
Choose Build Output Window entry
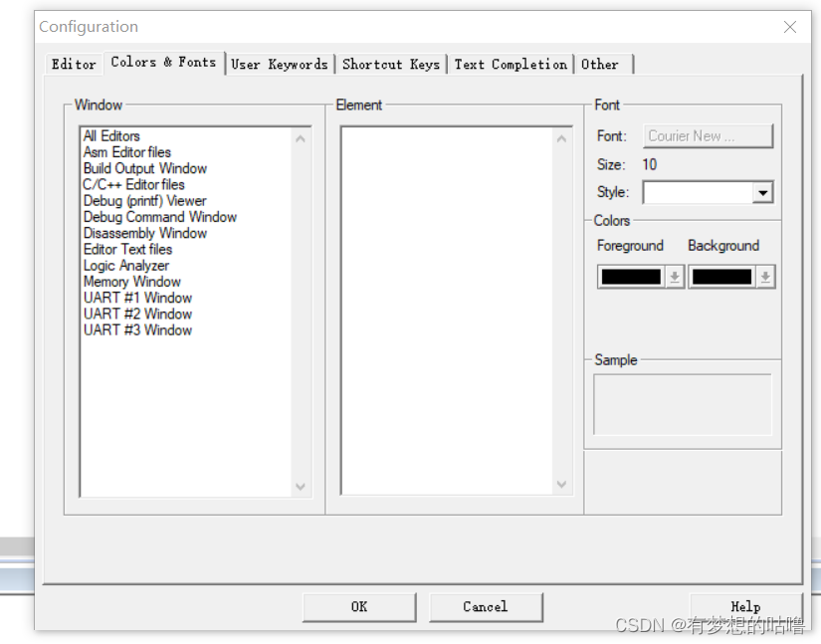145,168
